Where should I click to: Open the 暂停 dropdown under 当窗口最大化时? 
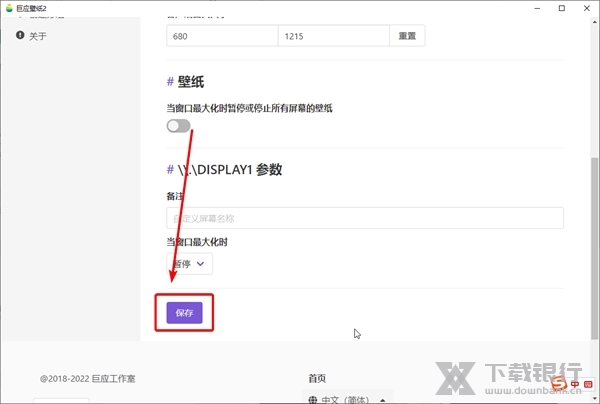(x=189, y=264)
